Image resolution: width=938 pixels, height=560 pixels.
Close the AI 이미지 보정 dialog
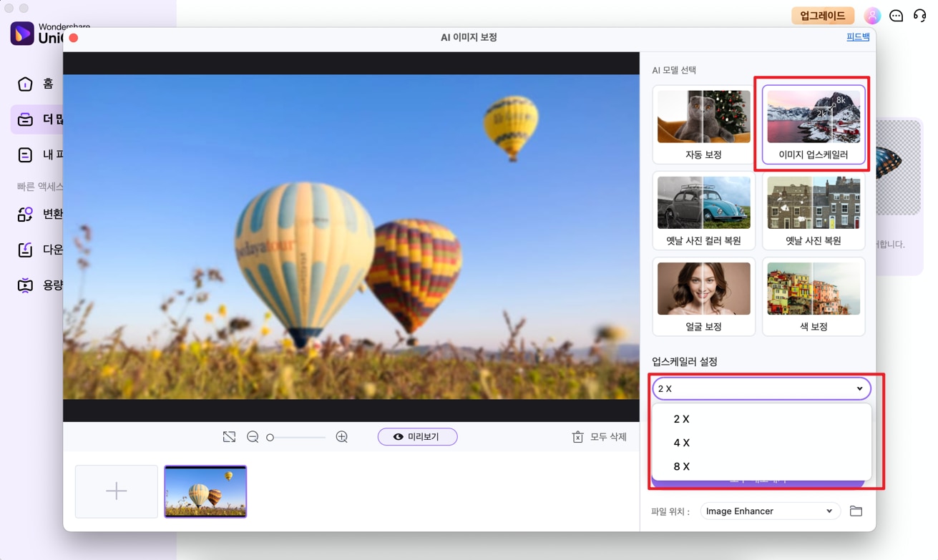click(74, 37)
